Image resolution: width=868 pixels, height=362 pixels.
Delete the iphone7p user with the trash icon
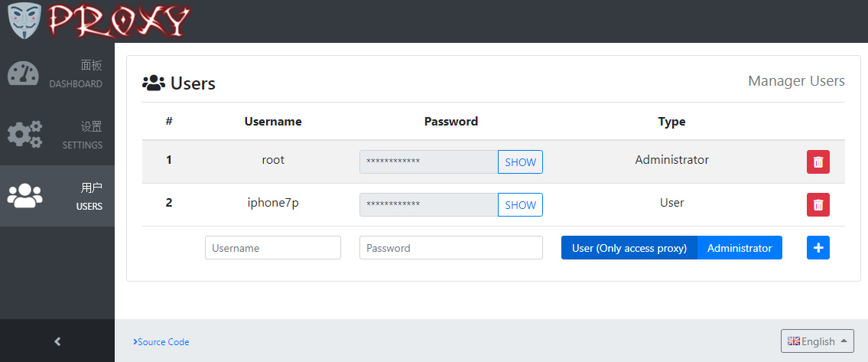tap(818, 204)
